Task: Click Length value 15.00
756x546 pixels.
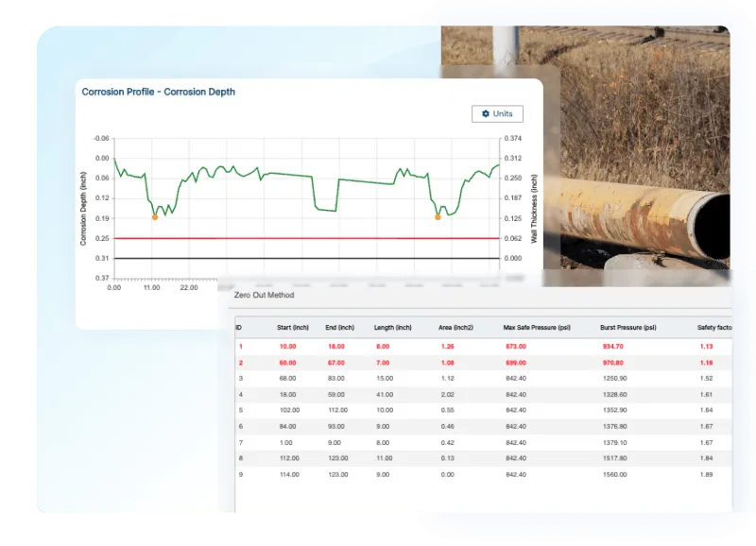Action: pos(385,378)
